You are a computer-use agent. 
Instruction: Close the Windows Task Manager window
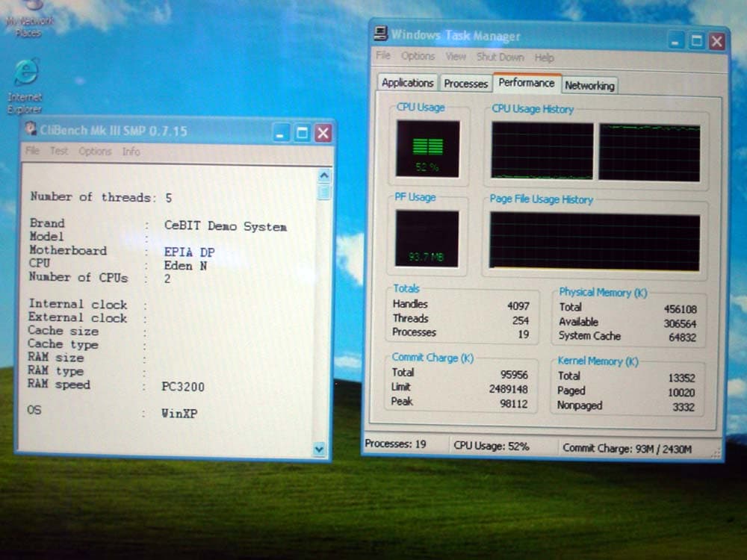coord(717,42)
